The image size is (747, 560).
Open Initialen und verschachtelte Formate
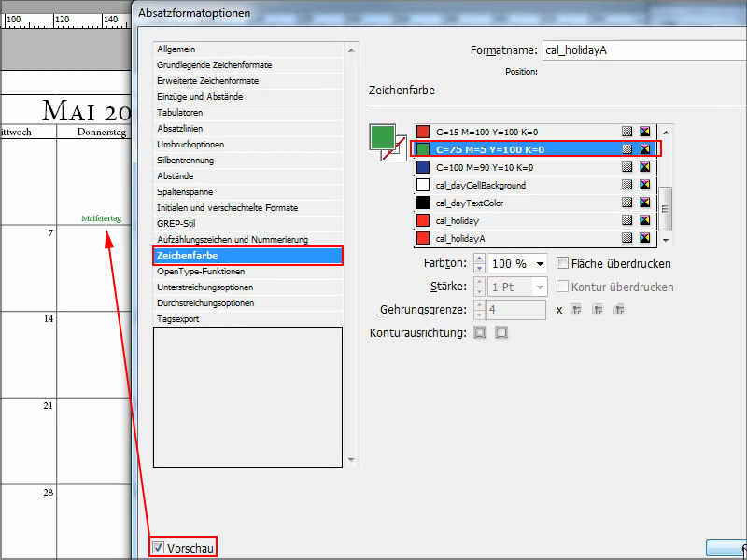click(247, 207)
